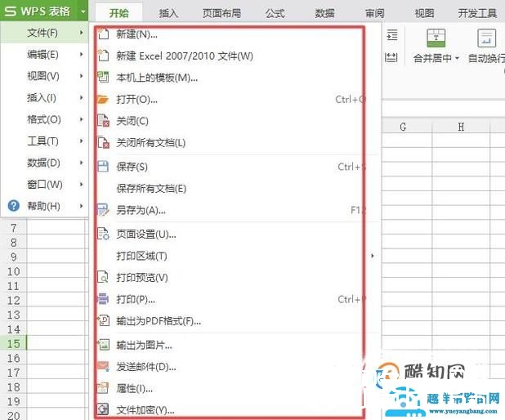The width and height of the screenshot is (505, 420).
Task: Select row 7 header
Action: [x=14, y=228]
